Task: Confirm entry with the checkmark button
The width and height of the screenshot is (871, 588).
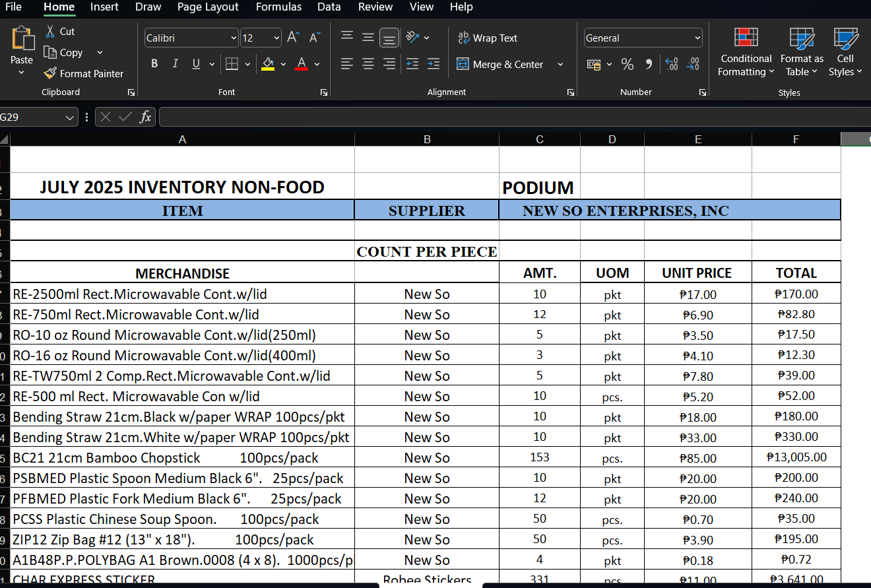Action: click(x=125, y=117)
